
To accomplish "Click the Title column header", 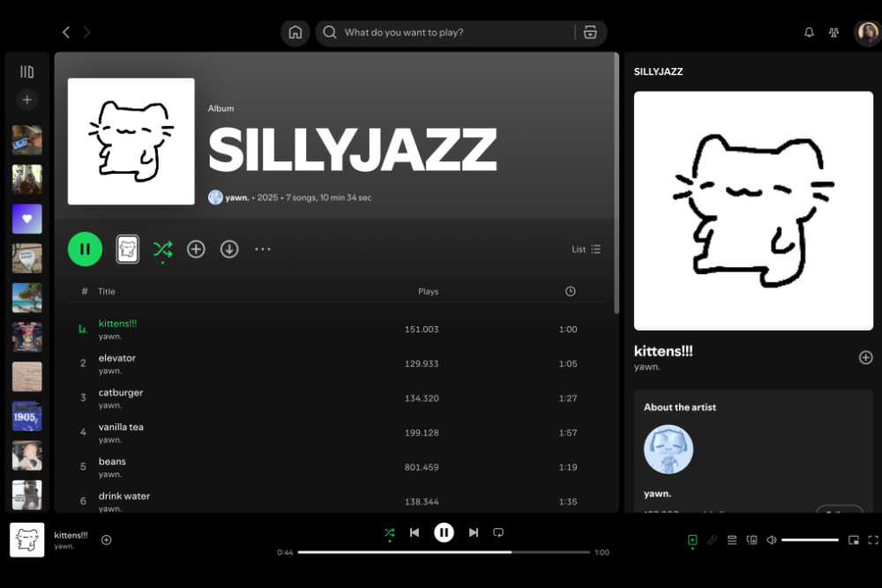I will 107,291.
